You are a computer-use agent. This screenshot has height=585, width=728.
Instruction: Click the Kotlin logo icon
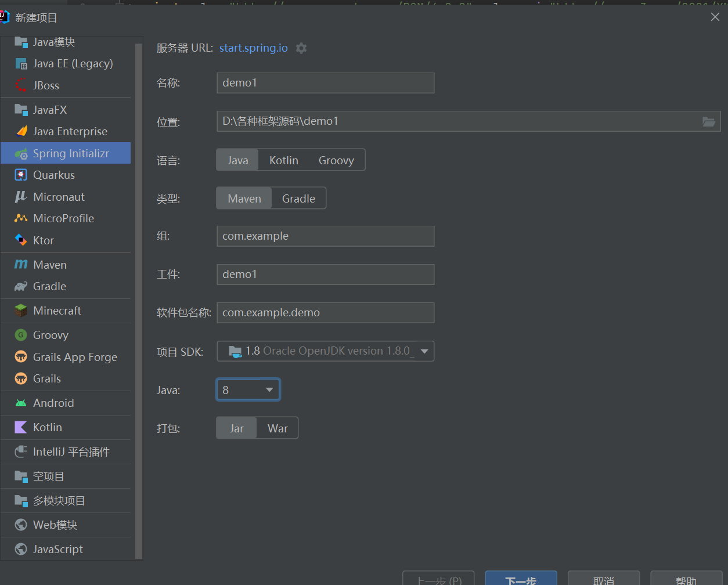coord(21,427)
